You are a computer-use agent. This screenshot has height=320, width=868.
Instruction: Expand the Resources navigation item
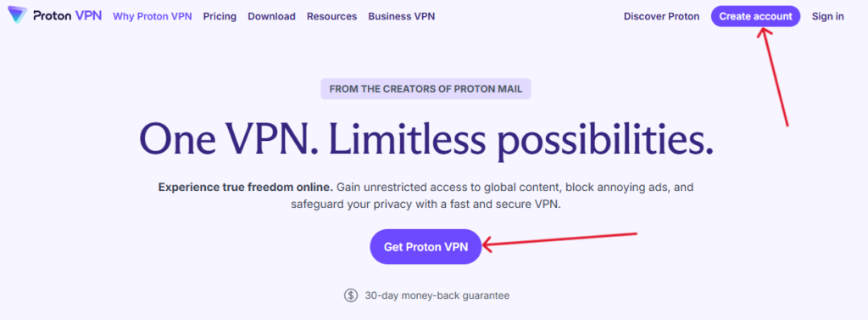(331, 16)
